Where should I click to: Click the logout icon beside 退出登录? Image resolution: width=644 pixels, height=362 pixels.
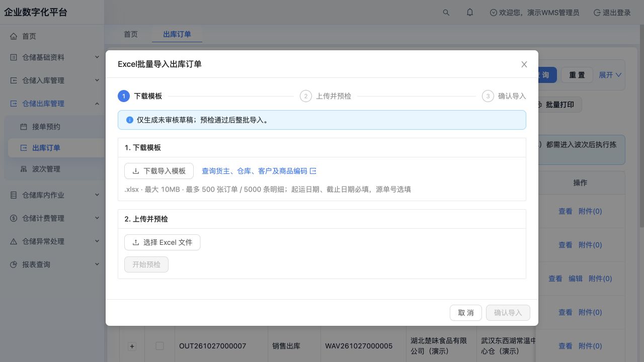pos(597,13)
